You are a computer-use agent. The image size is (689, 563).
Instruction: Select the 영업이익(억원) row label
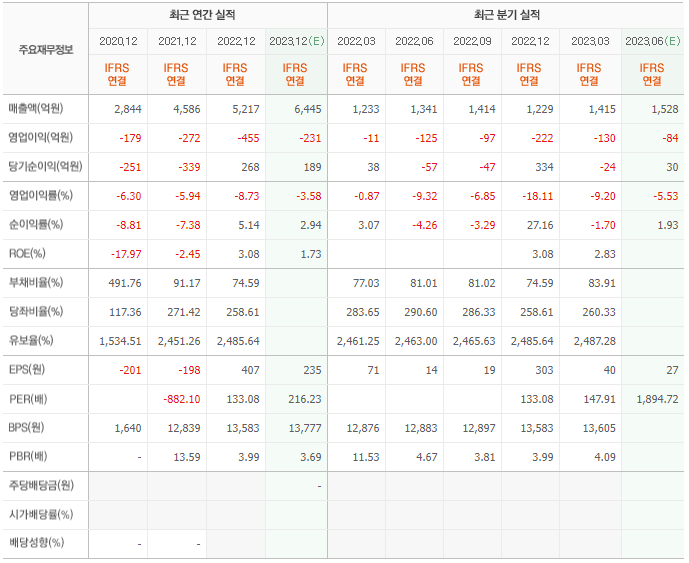pyautogui.click(x=40, y=138)
